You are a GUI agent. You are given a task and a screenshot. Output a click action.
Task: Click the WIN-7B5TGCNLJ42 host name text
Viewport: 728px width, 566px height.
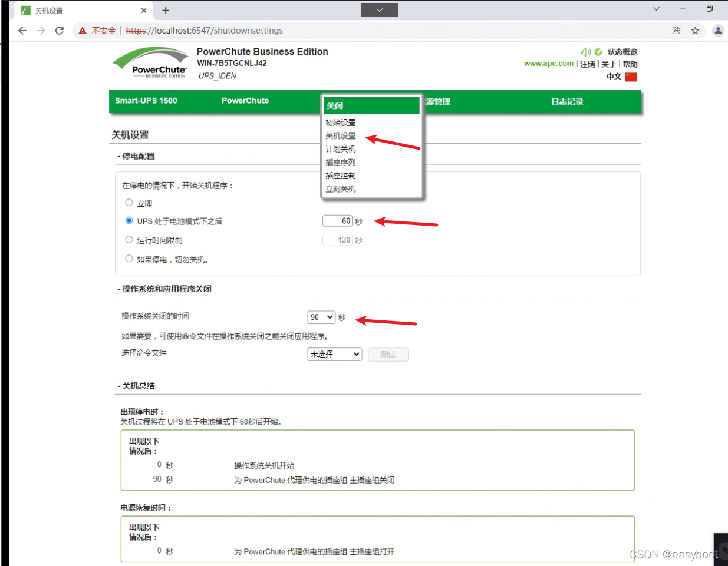232,63
